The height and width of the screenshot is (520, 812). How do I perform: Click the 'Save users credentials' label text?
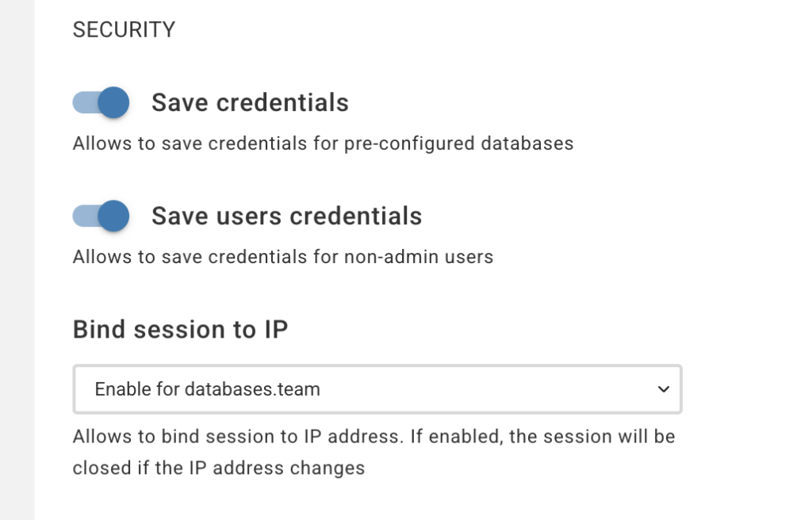point(286,216)
